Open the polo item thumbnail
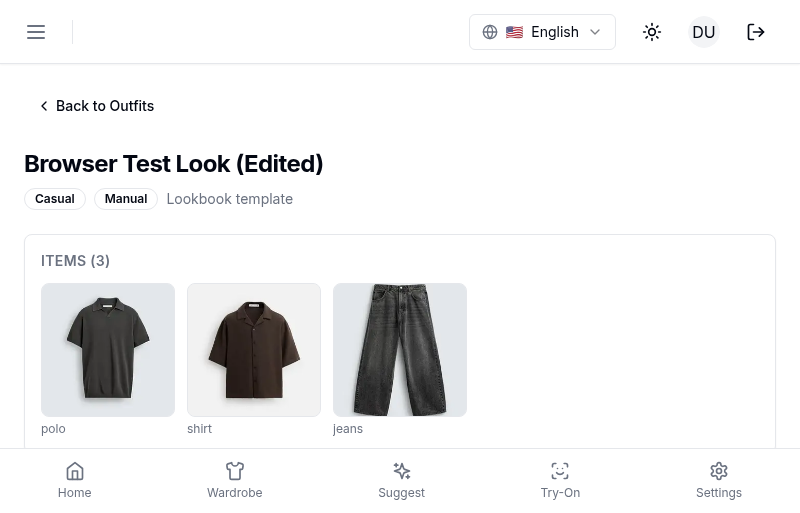The image size is (800, 513). [x=108, y=350]
